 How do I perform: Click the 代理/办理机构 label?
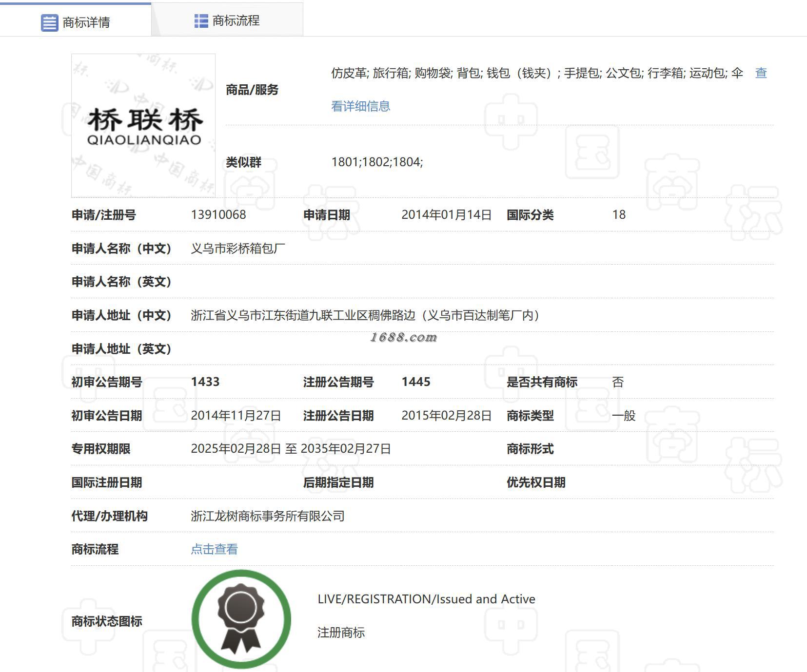[x=110, y=516]
